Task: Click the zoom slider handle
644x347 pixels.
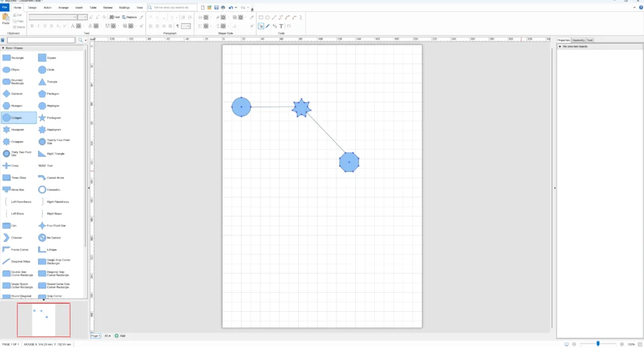Action: click(x=598, y=344)
